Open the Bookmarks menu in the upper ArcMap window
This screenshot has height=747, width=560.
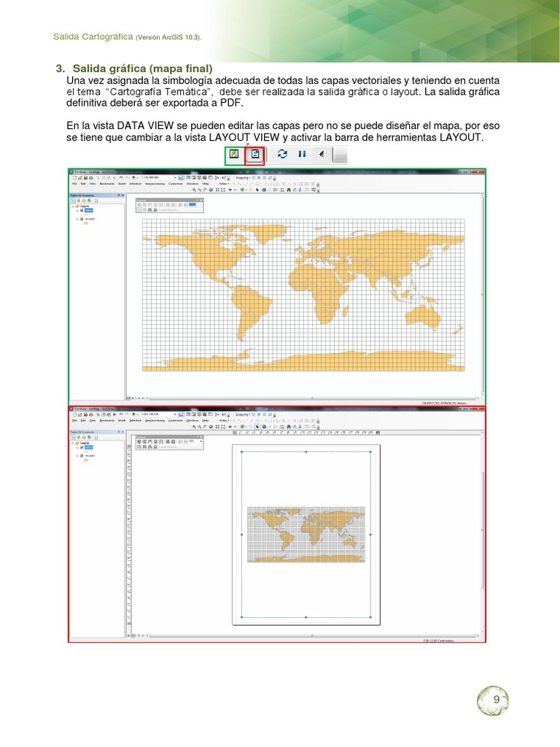click(107, 183)
